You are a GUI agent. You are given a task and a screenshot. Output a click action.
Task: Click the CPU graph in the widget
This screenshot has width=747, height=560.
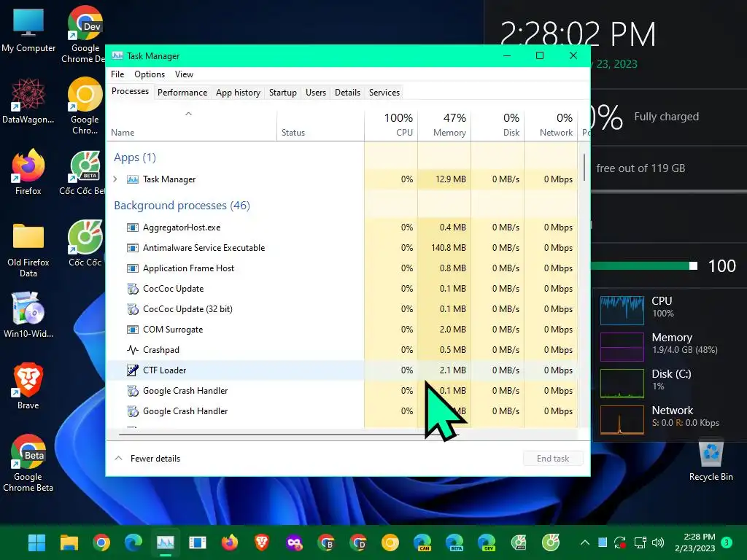622,310
